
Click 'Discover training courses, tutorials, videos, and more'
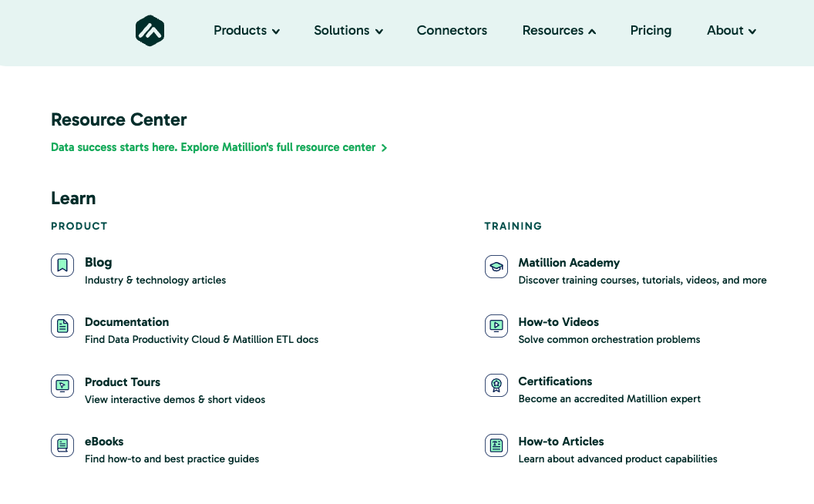click(x=642, y=281)
